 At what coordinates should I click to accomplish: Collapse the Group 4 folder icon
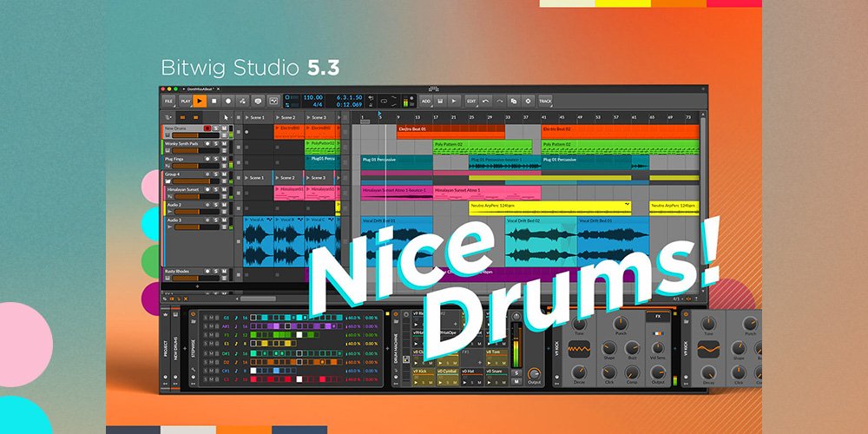click(168, 181)
